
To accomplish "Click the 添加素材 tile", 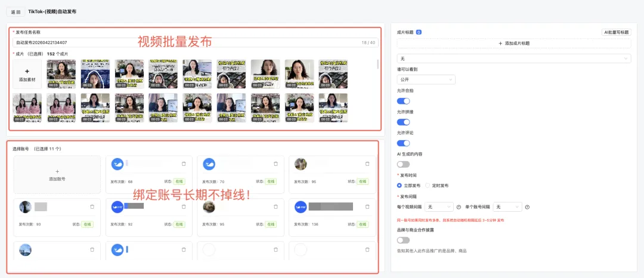I will [27, 74].
